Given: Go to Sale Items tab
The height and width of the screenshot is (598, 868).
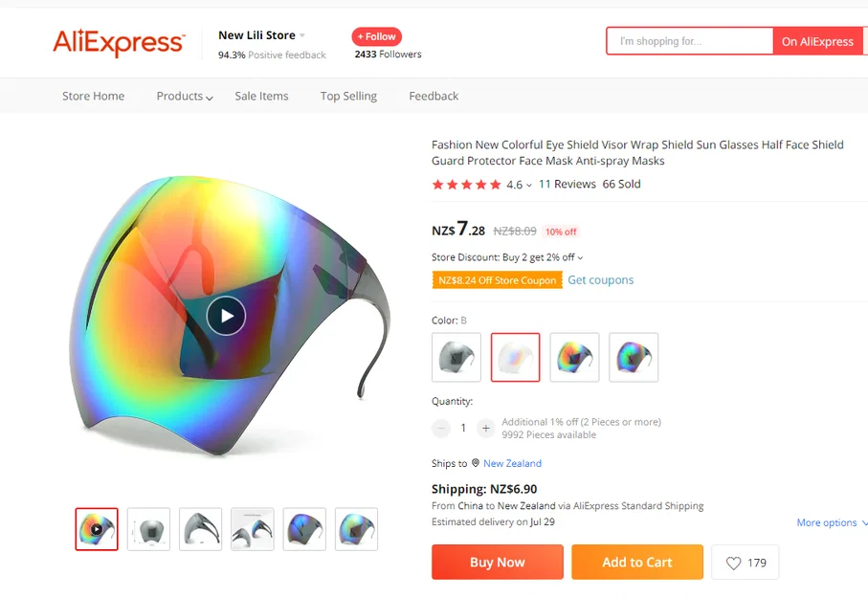Looking at the screenshot, I should pos(261,96).
